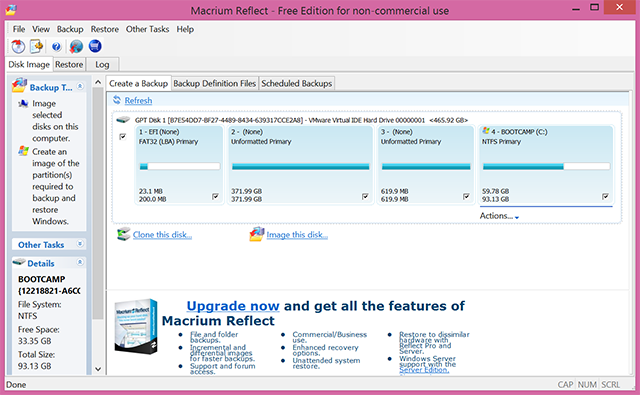Viewport: 640px width, 395px height.
Task: Click the Clone this disk icon
Action: (x=123, y=234)
